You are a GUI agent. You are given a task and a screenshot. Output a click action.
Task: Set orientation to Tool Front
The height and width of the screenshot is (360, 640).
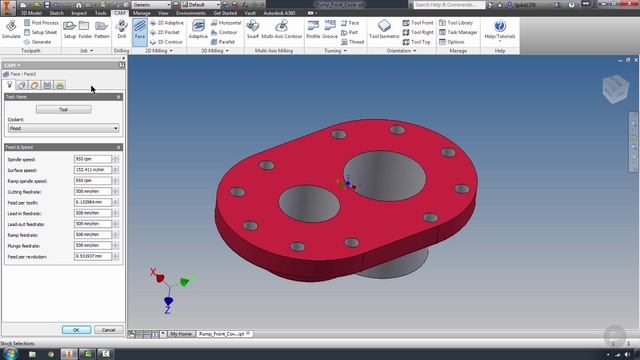pyautogui.click(x=418, y=23)
